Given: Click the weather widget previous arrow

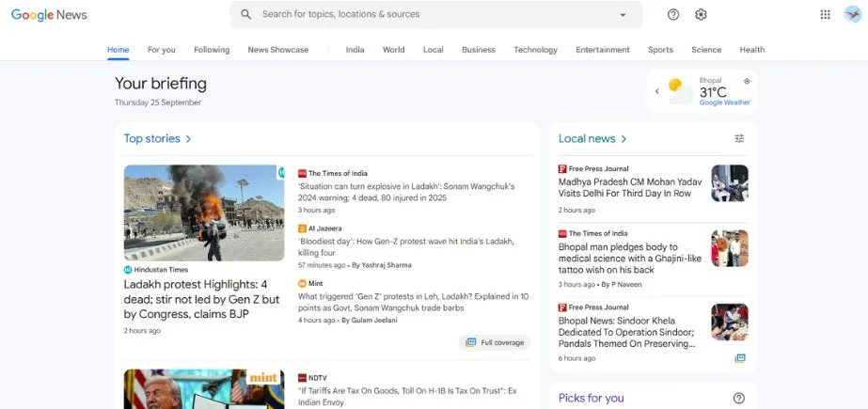Looking at the screenshot, I should click(x=657, y=91).
